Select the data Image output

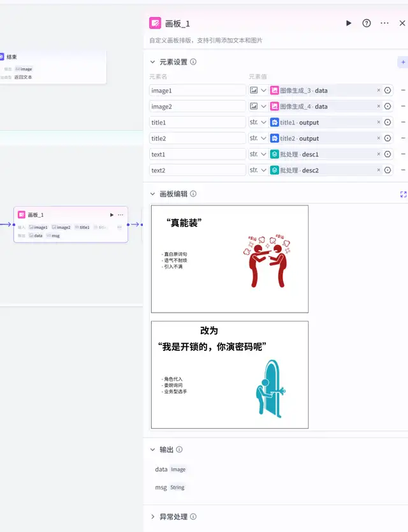170,469
